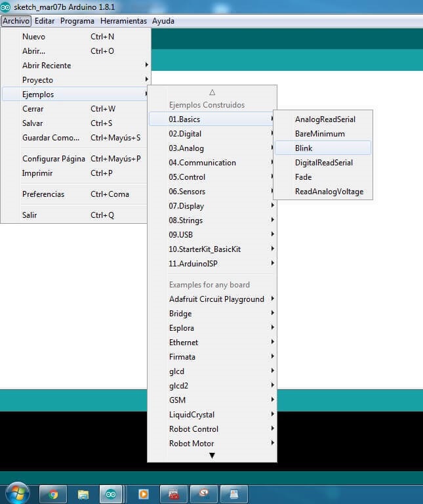Open Configurar Página option
Viewport: 423px width, 504px height.
[x=75, y=159]
